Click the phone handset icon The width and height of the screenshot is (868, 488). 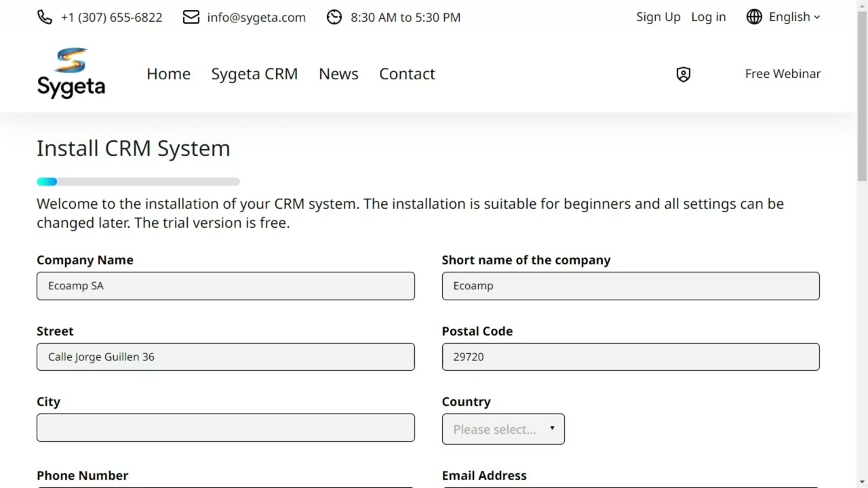(45, 18)
